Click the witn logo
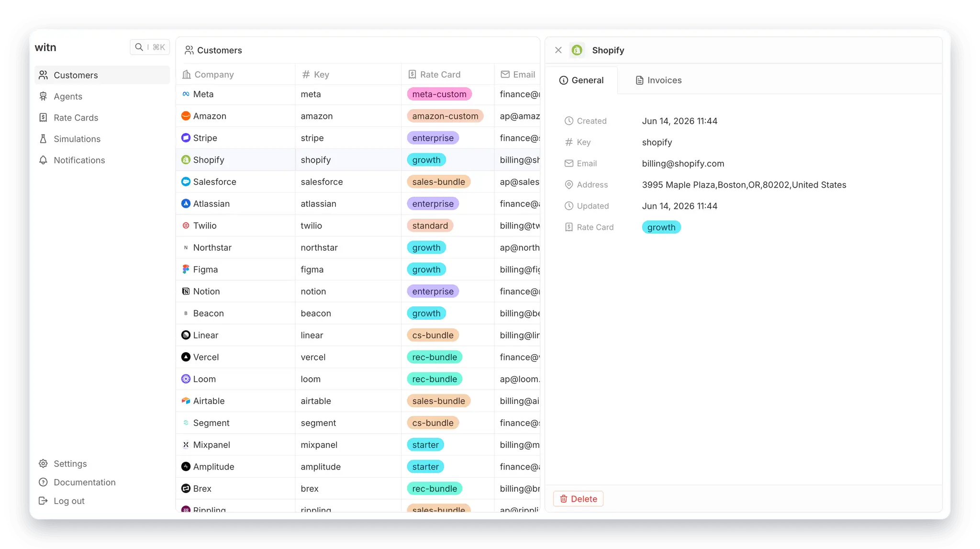Viewport: 980px width, 549px height. tap(45, 47)
